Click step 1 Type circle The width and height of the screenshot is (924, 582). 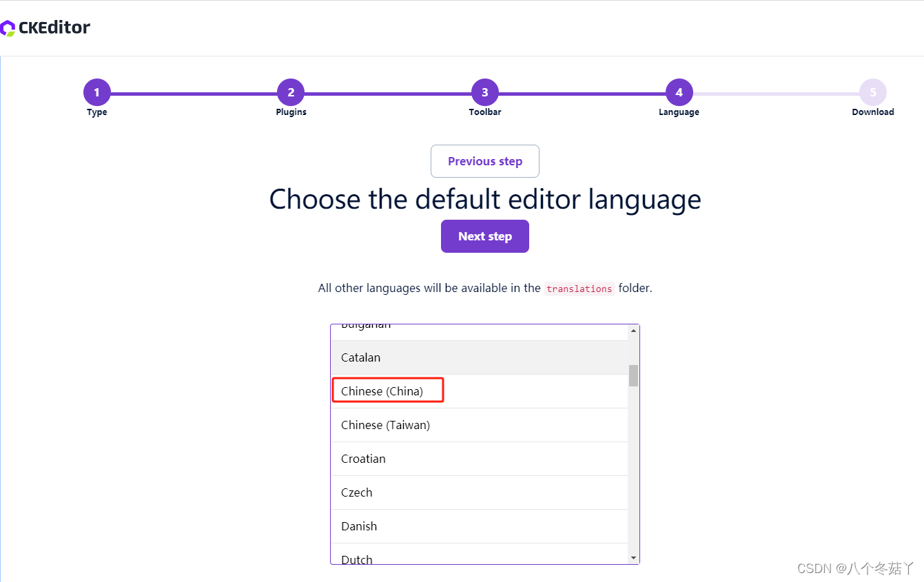tap(96, 92)
